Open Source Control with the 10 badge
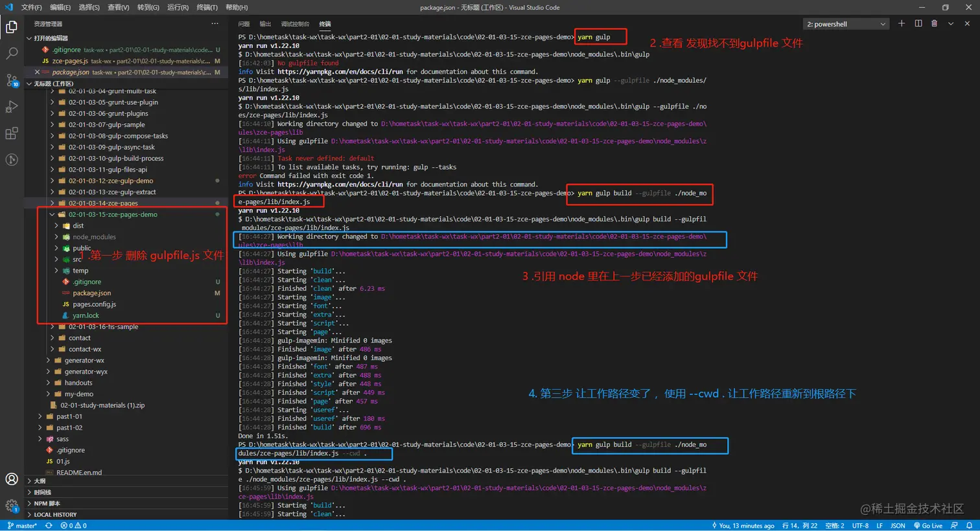Viewport: 980px width, 531px height. point(12,80)
